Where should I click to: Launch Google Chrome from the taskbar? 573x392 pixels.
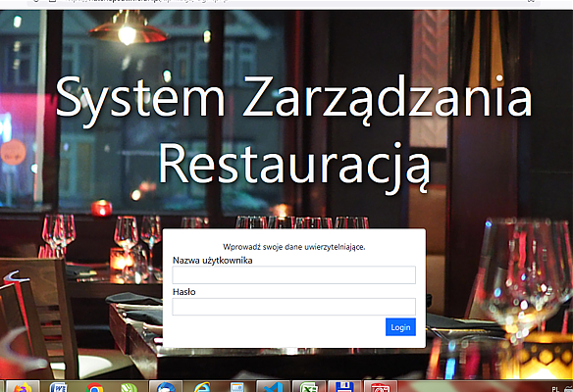94,387
